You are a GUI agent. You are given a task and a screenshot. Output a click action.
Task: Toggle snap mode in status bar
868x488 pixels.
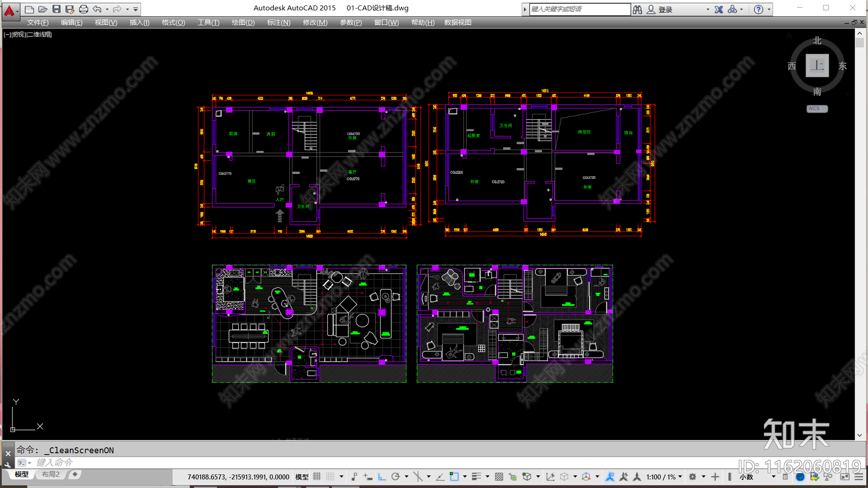point(330,477)
